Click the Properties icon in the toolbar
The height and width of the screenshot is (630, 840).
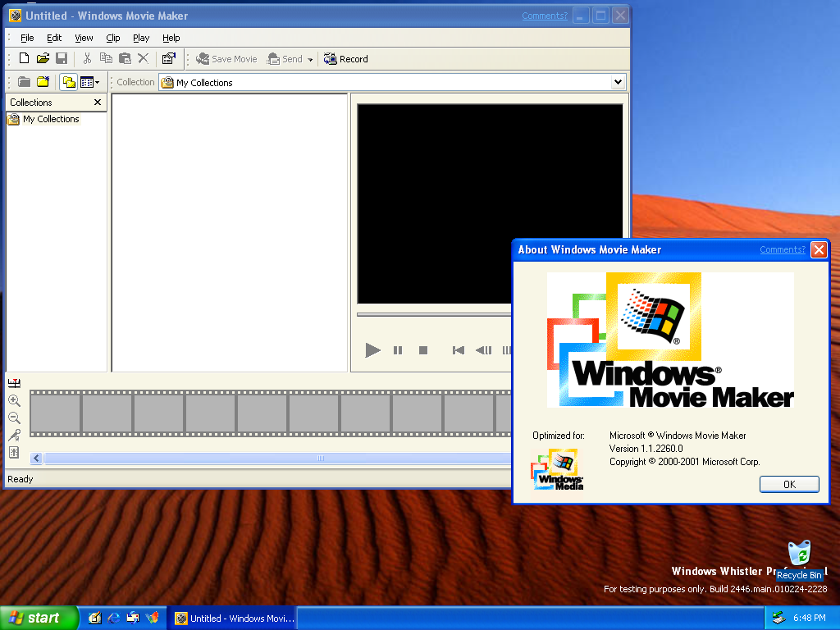click(168, 59)
